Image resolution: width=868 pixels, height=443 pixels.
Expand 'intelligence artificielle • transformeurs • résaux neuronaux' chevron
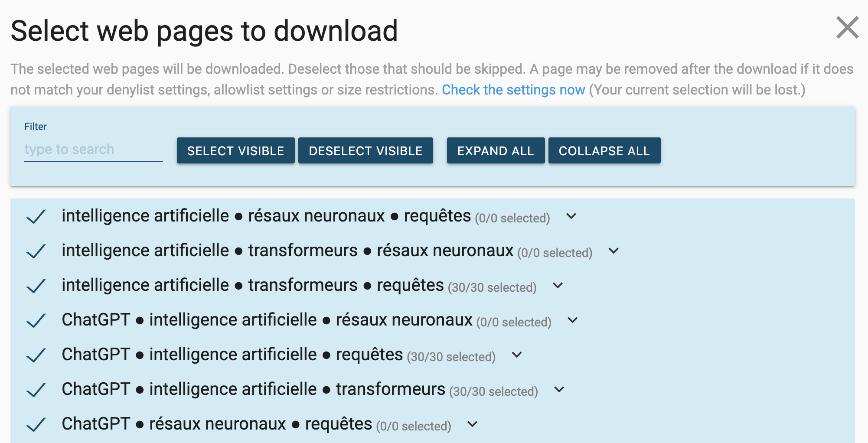click(x=613, y=251)
